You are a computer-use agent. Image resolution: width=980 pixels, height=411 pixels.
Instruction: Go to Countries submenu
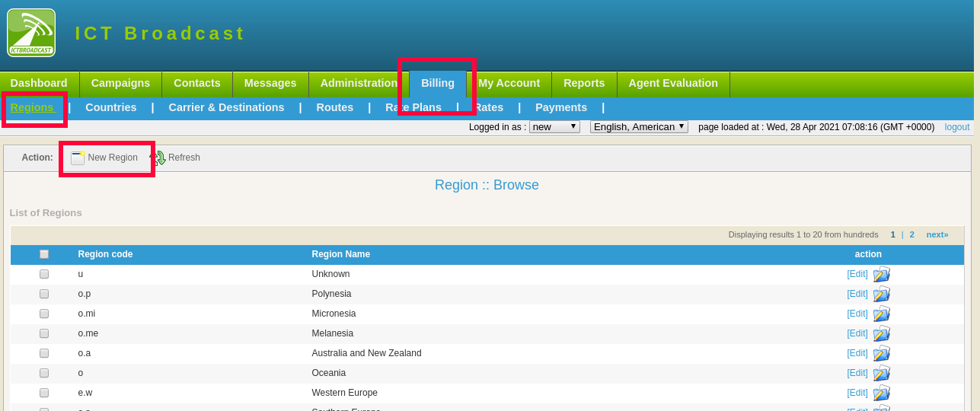point(111,108)
